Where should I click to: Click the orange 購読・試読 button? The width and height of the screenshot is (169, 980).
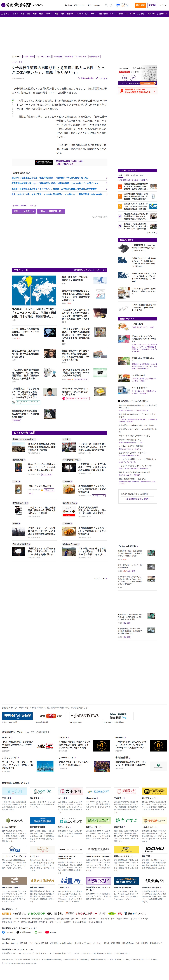click(x=140, y=5)
